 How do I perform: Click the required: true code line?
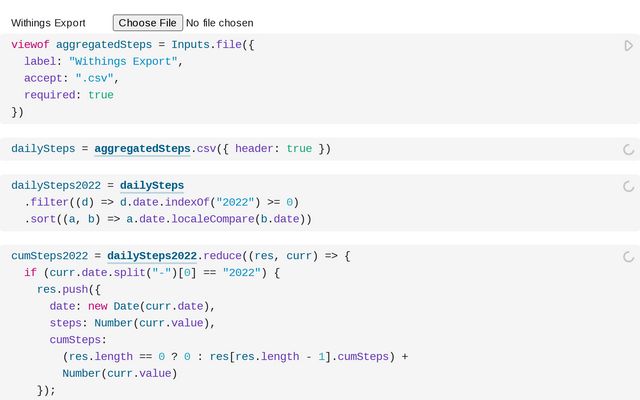coord(69,95)
